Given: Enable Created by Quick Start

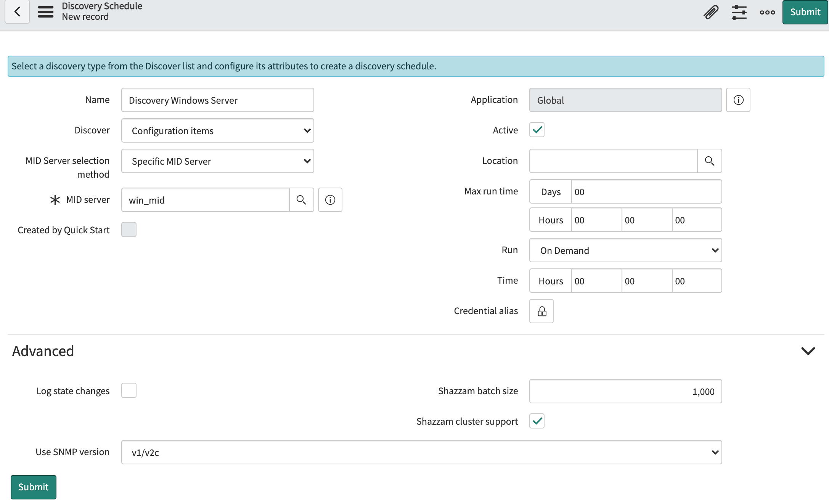Looking at the screenshot, I should (129, 230).
